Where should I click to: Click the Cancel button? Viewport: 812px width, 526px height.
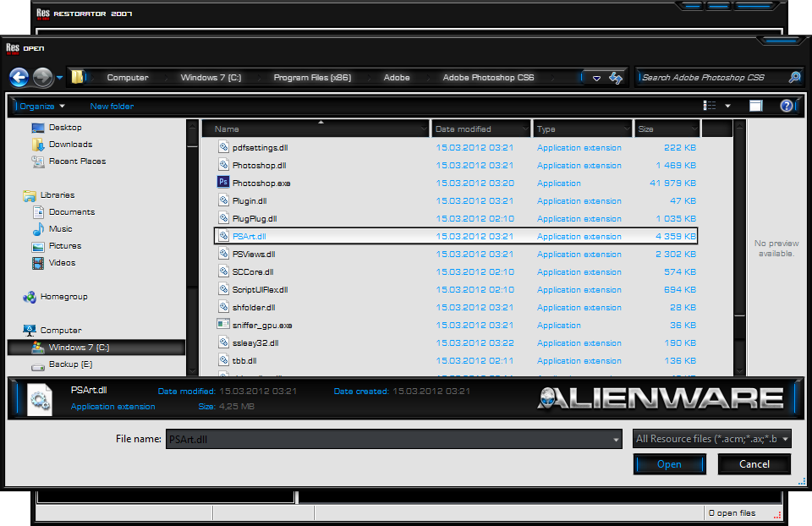754,464
